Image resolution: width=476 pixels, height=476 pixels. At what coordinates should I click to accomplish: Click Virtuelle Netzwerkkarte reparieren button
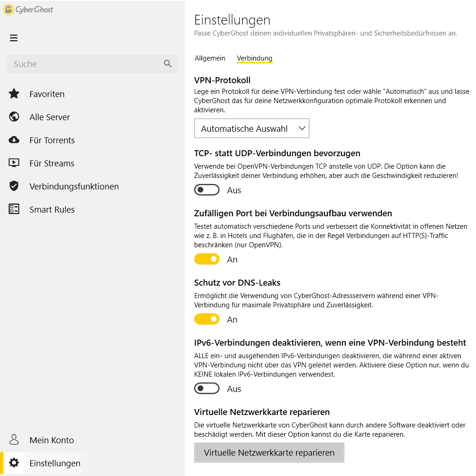pos(269,452)
